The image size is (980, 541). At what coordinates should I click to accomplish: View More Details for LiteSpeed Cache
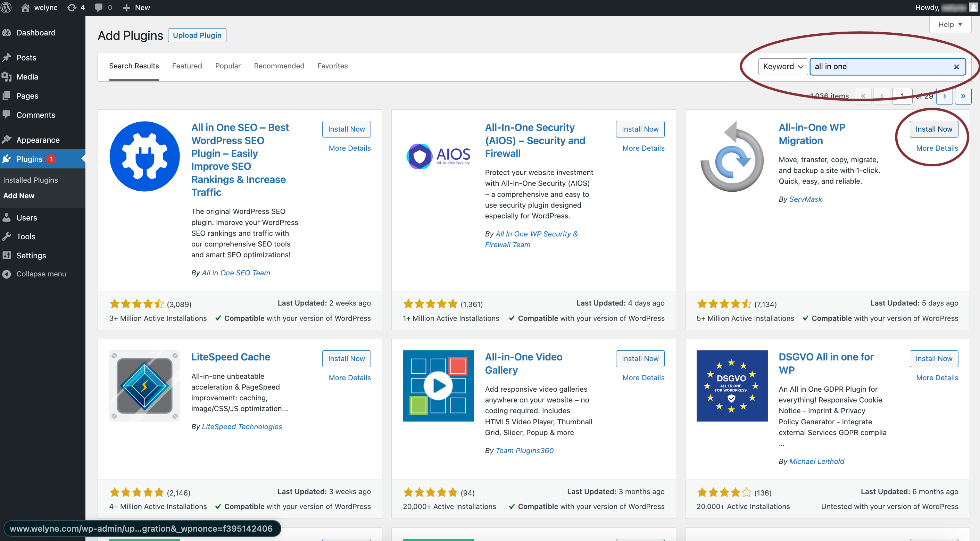coord(350,378)
